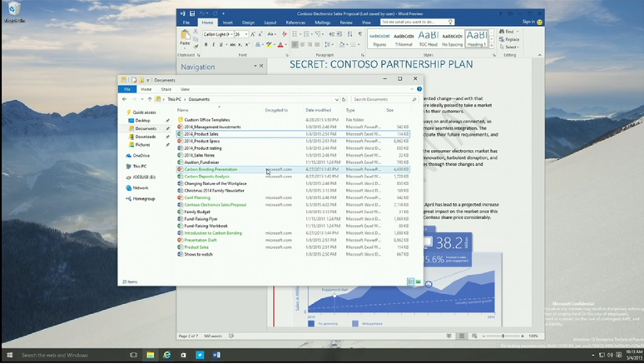This screenshot has width=644, height=364.
Task: Open the Insert tab in Word
Action: [227, 22]
